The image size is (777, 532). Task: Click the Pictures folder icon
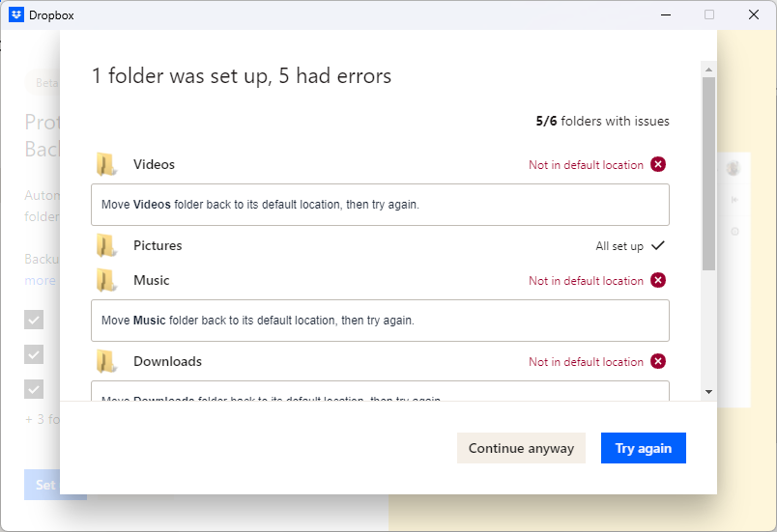tap(106, 246)
